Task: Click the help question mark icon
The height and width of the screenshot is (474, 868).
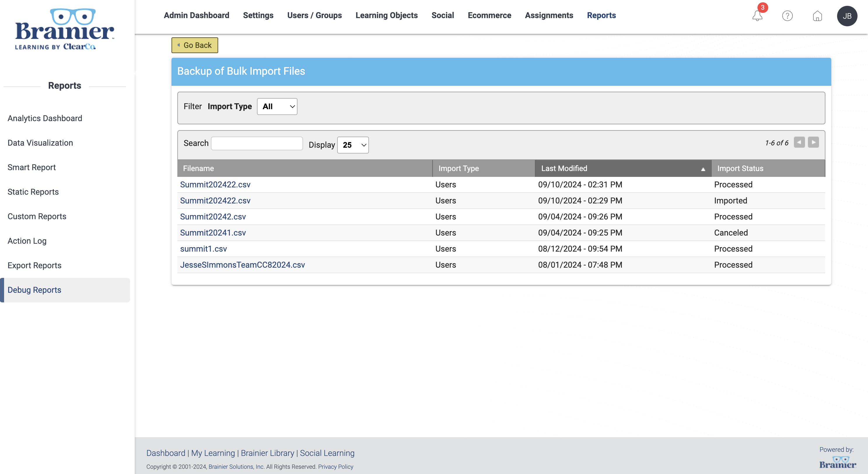Action: pyautogui.click(x=787, y=16)
